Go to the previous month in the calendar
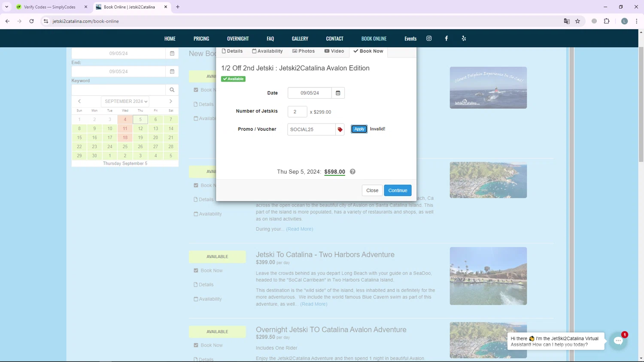Screen dimensions: 644x362 point(79,101)
